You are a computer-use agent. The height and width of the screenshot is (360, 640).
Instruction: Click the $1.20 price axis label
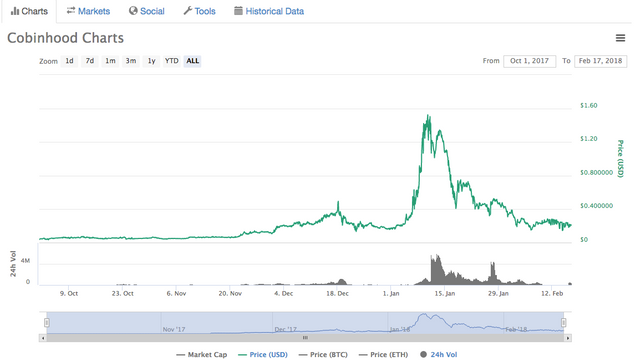[x=589, y=139]
